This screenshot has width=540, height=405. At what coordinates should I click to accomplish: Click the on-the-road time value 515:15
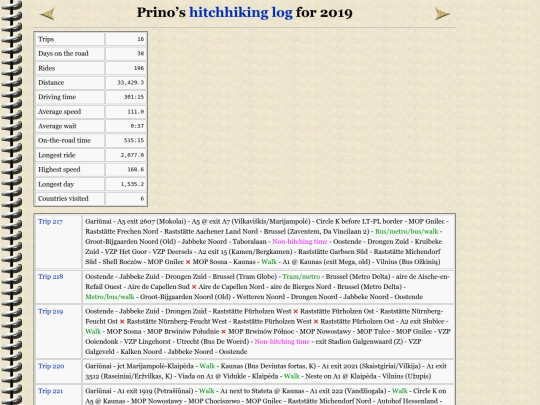134,141
